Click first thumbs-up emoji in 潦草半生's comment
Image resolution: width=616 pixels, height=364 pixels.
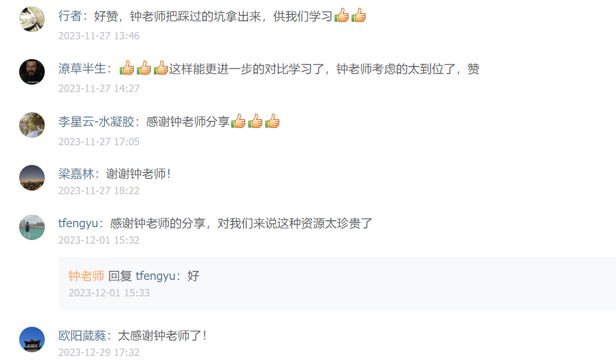127,68
